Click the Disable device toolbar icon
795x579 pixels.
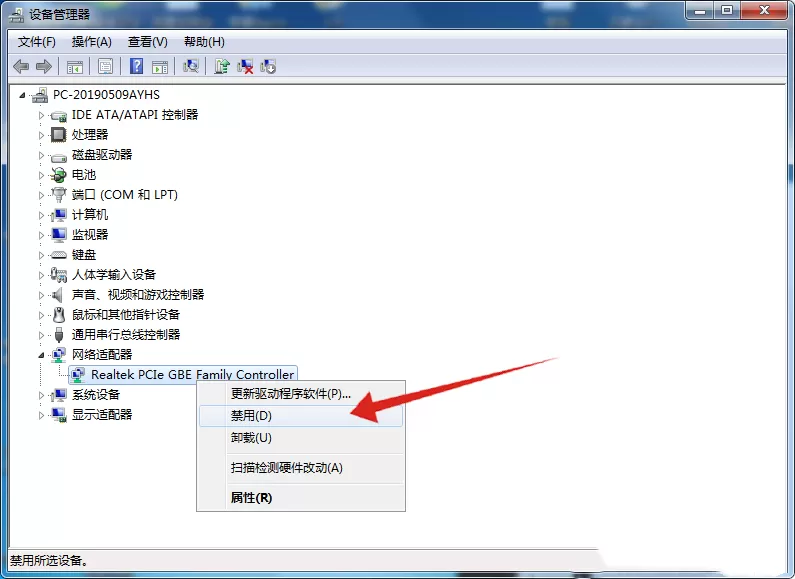[x=268, y=66]
